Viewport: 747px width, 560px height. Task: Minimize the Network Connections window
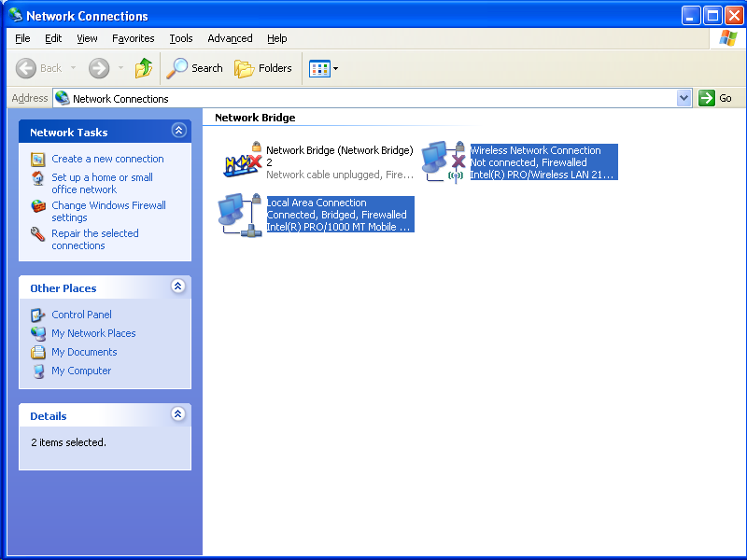[x=691, y=16]
